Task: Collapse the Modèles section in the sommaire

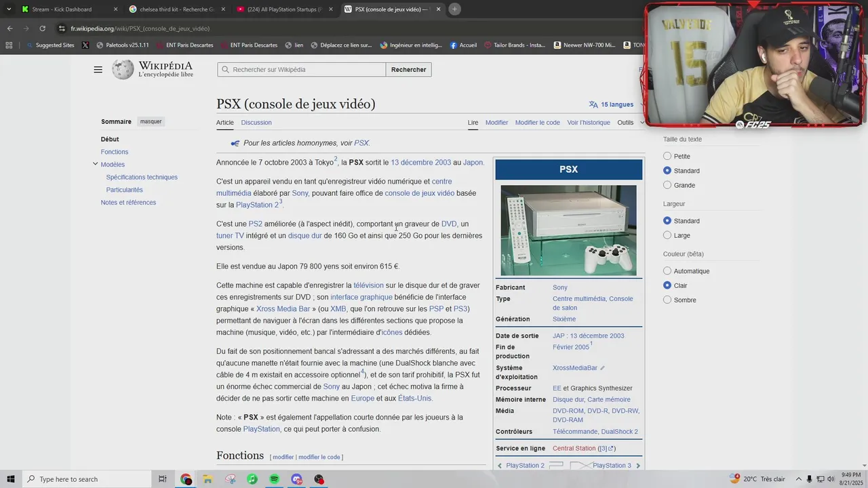Action: tap(95, 164)
